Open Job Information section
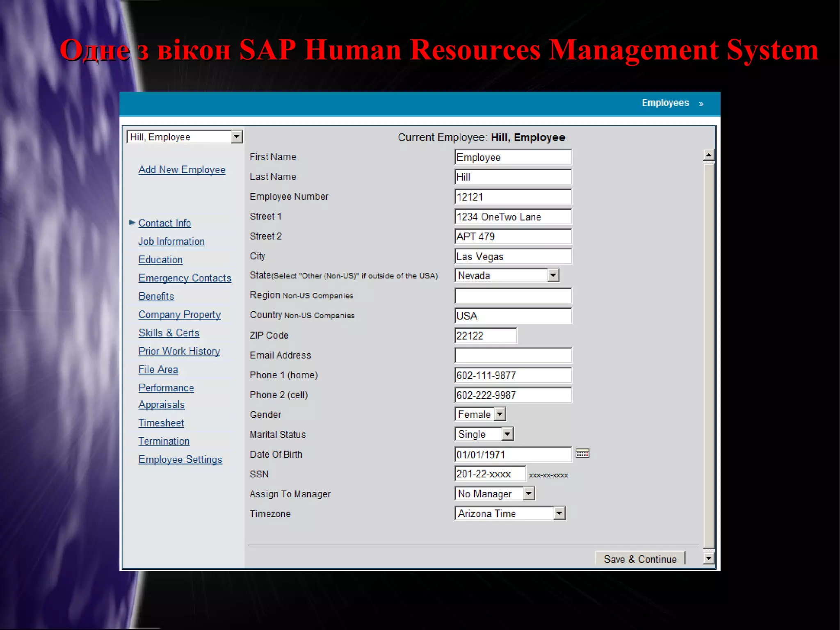Image resolution: width=840 pixels, height=630 pixels. pos(171,241)
